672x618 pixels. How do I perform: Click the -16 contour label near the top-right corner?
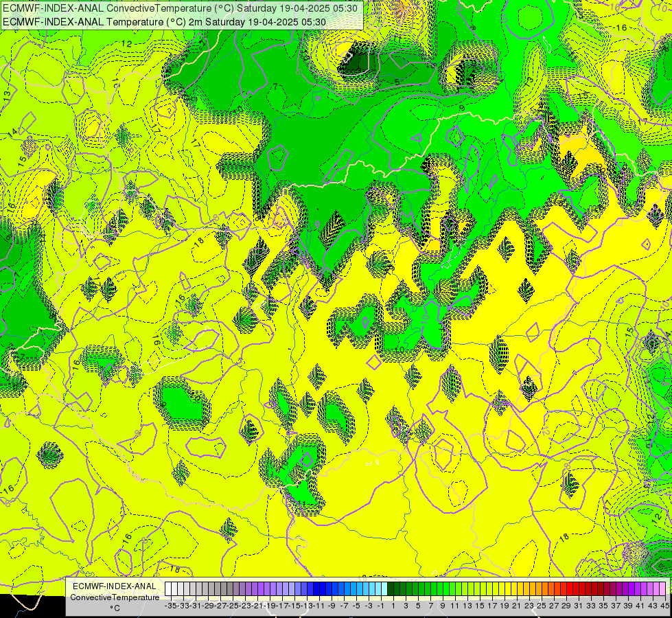tap(620, 28)
